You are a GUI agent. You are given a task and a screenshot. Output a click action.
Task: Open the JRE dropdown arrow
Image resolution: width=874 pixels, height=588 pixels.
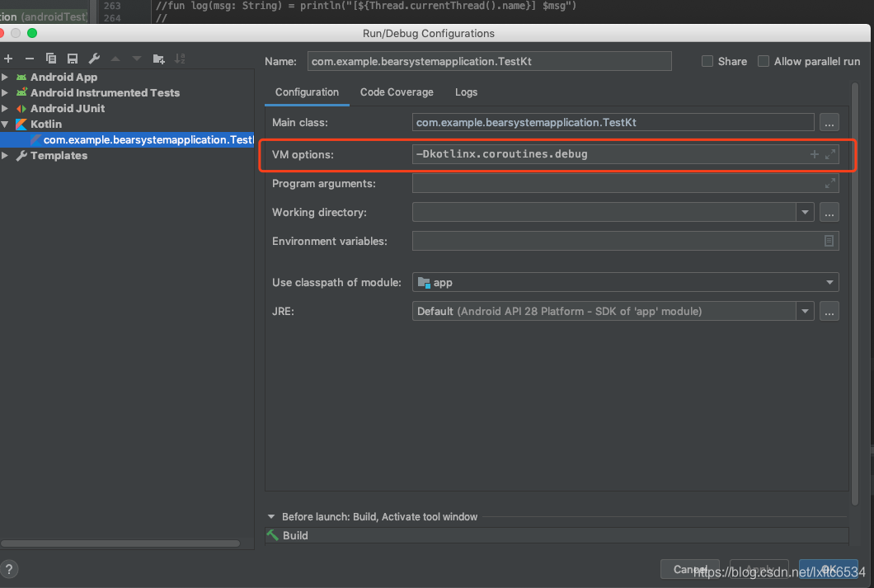805,312
